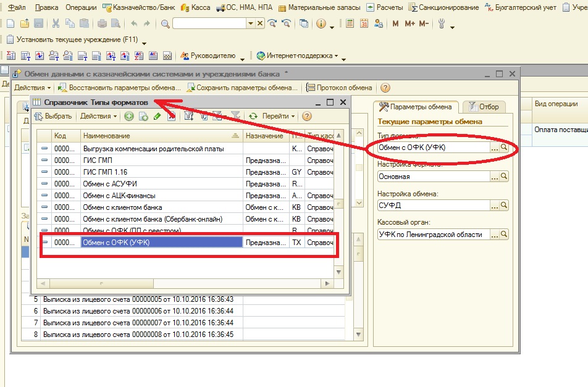Click Справочник list scroll down arrow

point(338,272)
